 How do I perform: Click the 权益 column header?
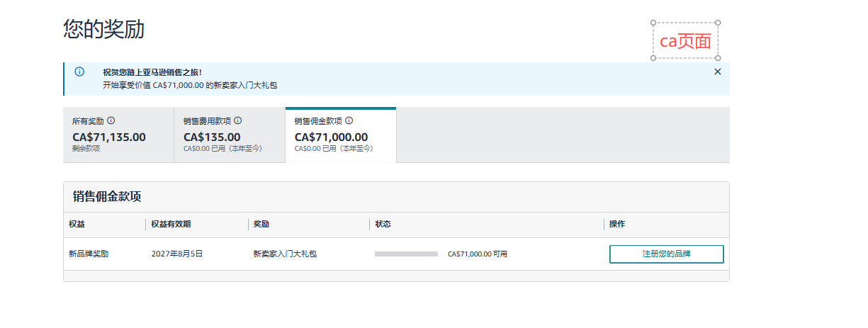(78, 224)
